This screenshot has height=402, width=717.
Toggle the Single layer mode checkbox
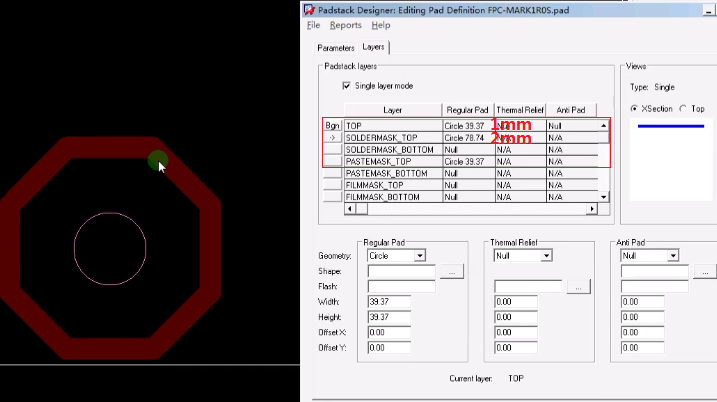point(347,86)
